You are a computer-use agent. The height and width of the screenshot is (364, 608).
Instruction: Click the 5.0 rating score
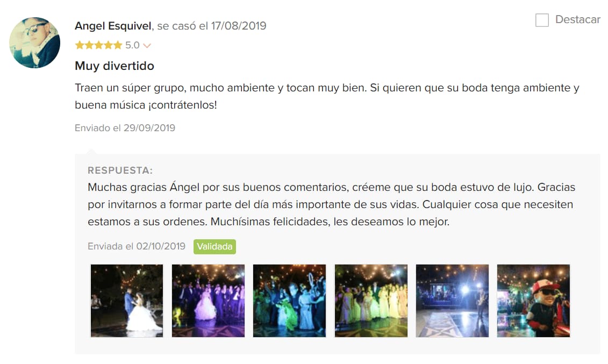pyautogui.click(x=132, y=45)
